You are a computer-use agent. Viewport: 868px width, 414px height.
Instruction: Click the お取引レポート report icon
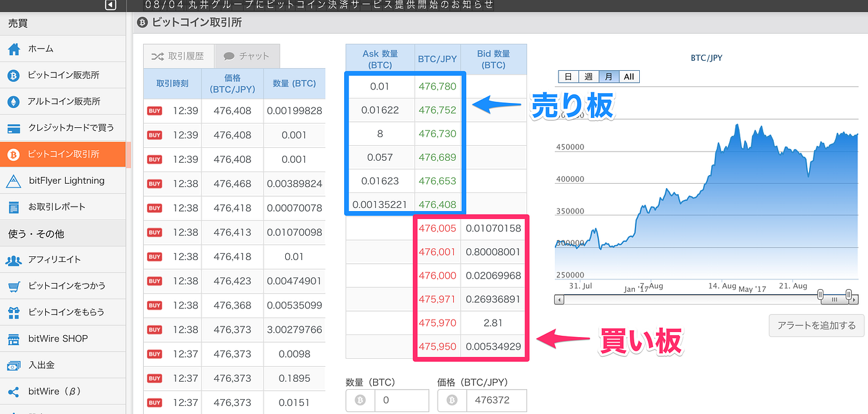point(14,207)
